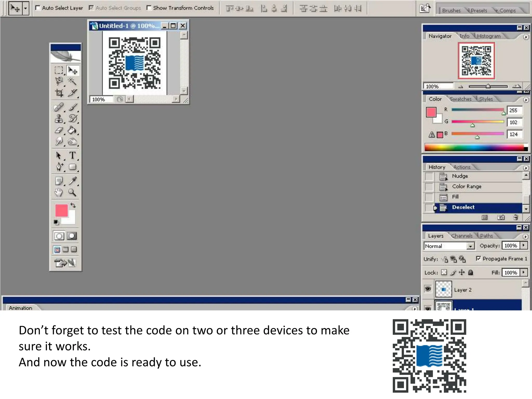Select the Slice tool
Image resolution: width=532 pixels, height=399 pixels.
click(x=73, y=93)
